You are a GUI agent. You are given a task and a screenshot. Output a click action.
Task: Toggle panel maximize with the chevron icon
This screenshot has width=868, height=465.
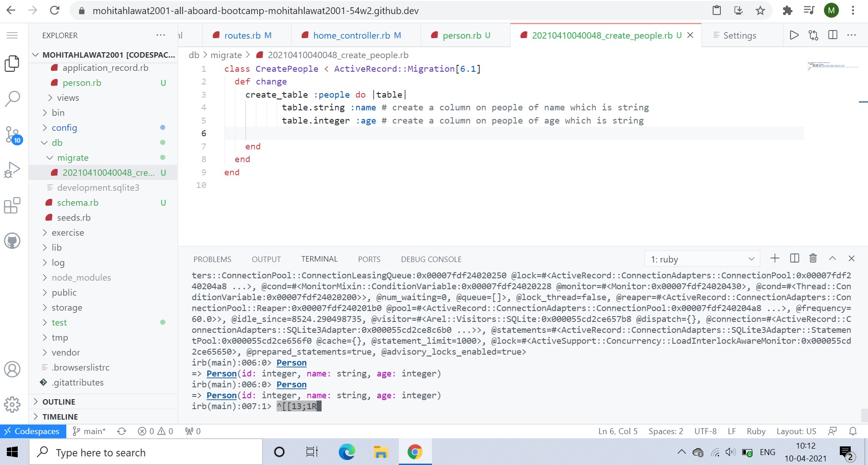point(832,258)
